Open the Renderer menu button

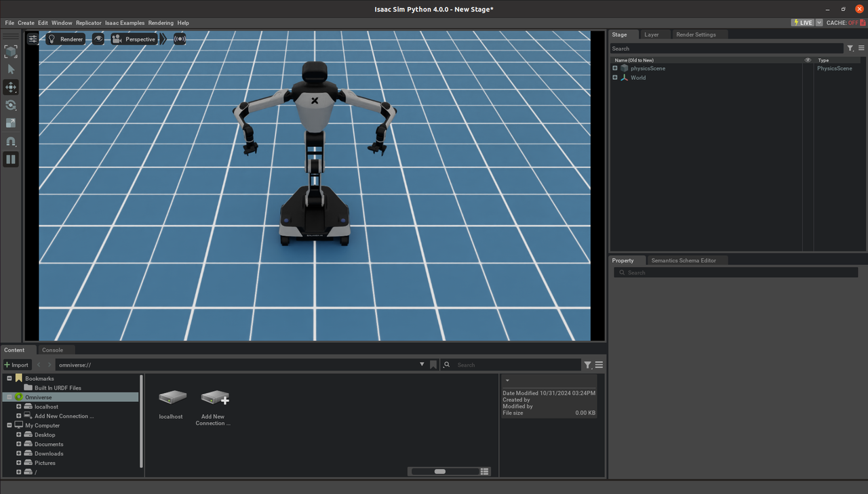(x=66, y=39)
